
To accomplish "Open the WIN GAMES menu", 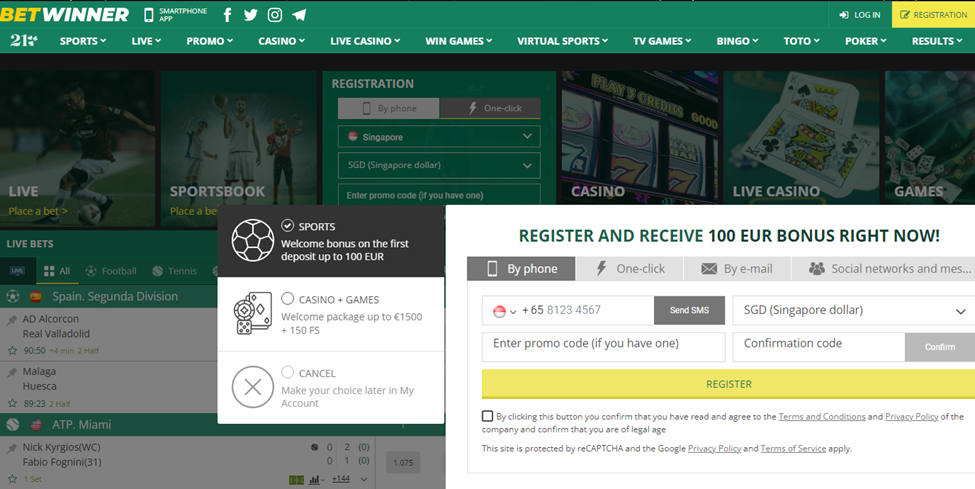I will 458,41.
